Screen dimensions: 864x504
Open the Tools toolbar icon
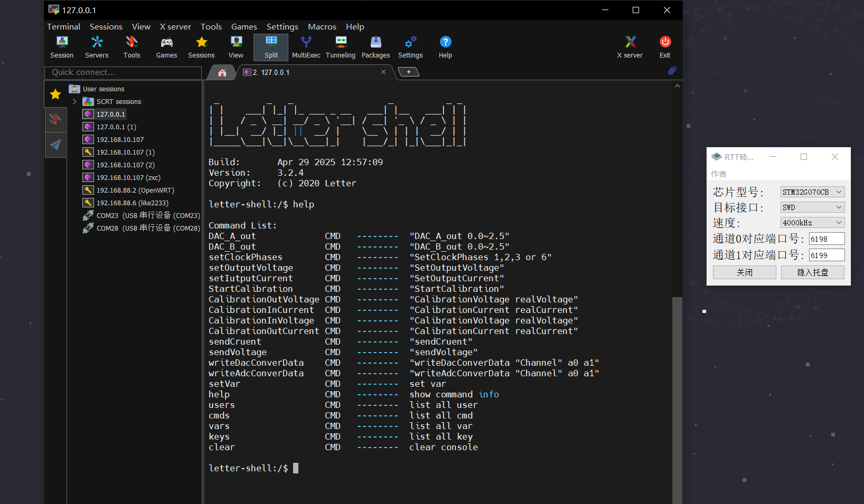coord(132,47)
